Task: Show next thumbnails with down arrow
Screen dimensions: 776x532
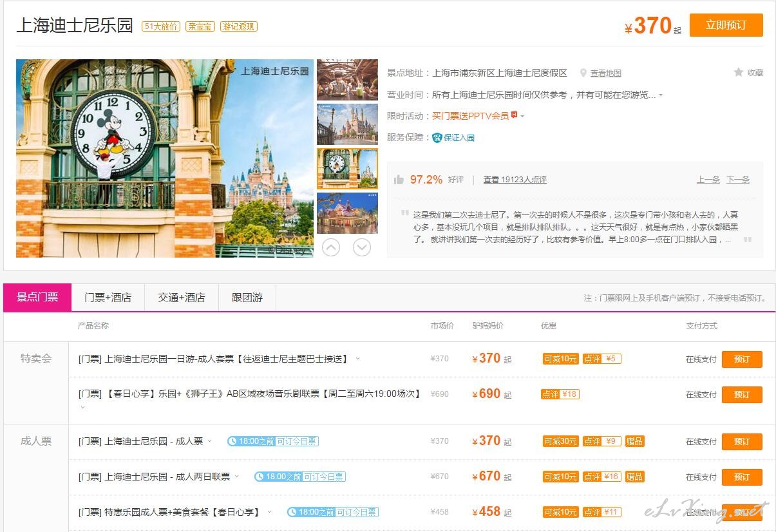Action: pos(362,247)
